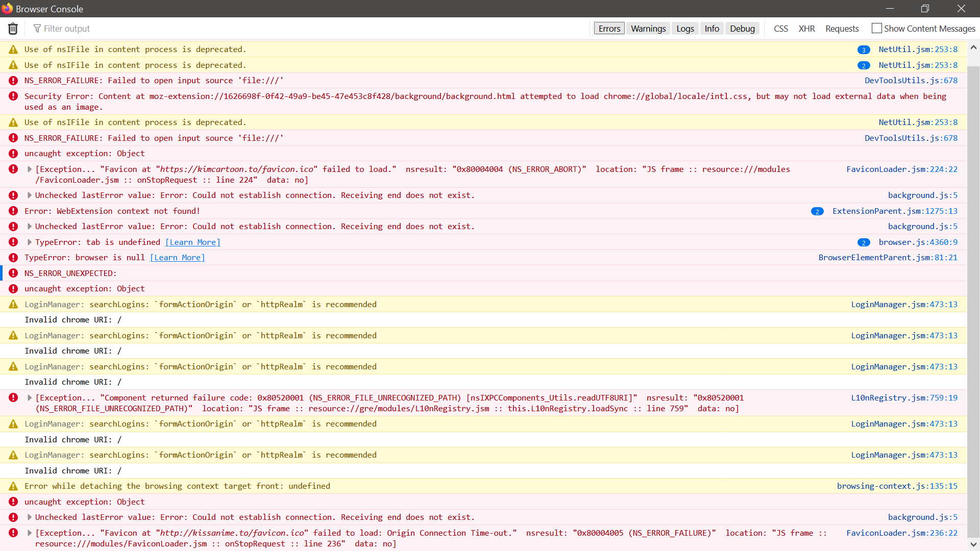Image resolution: width=980 pixels, height=551 pixels.
Task: Switch to the Logs filter tab
Action: [684, 28]
